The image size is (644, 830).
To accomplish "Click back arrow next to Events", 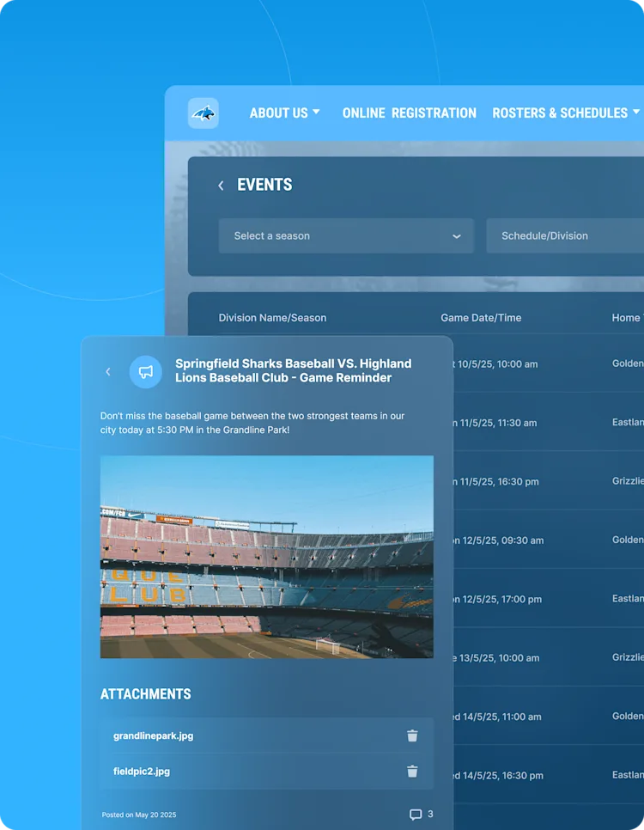I will coord(222,186).
